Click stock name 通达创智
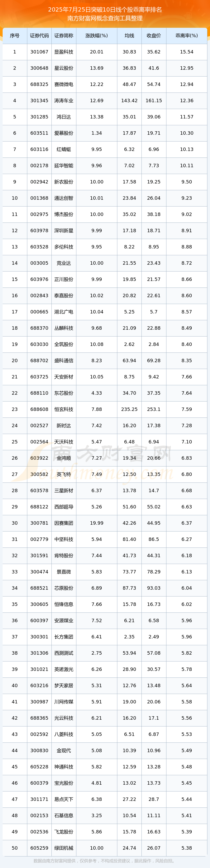Screen dimensions: 210x868 (64, 198)
